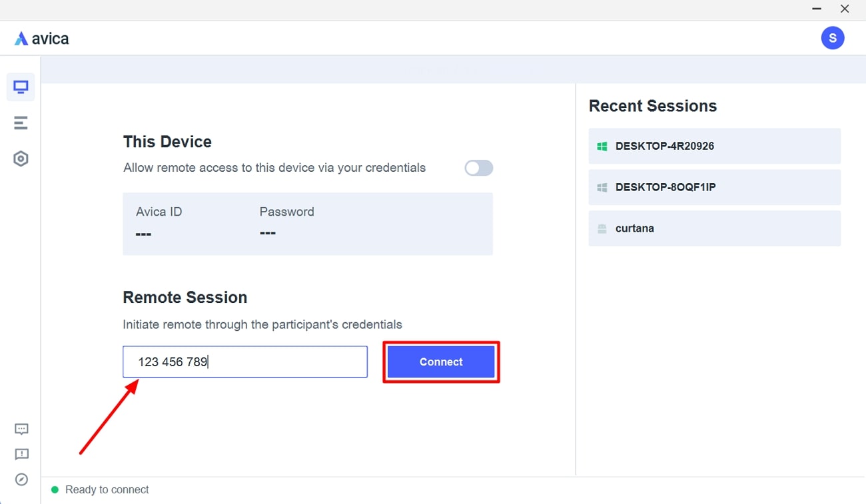Viewport: 866px width, 504px height.
Task: Click the Connect button
Action: (x=441, y=362)
